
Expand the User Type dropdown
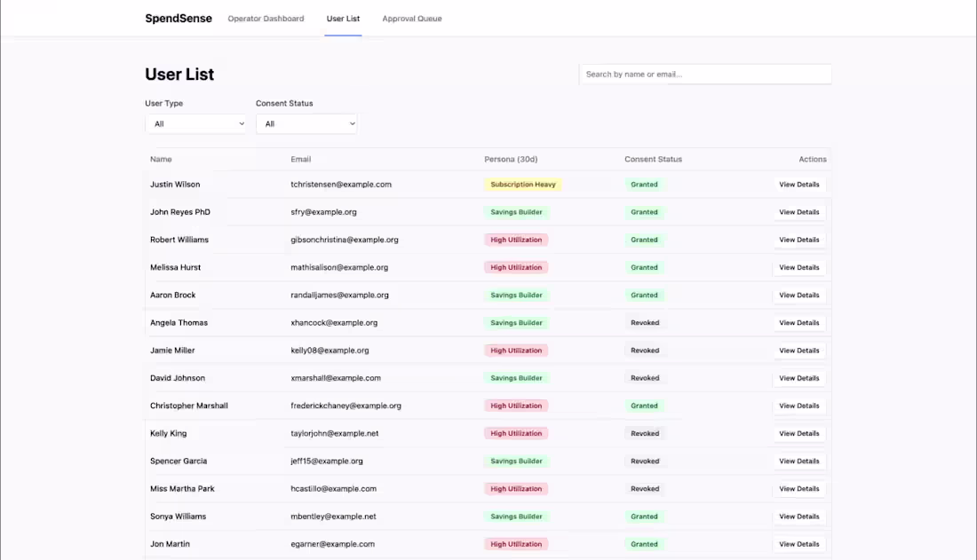196,124
